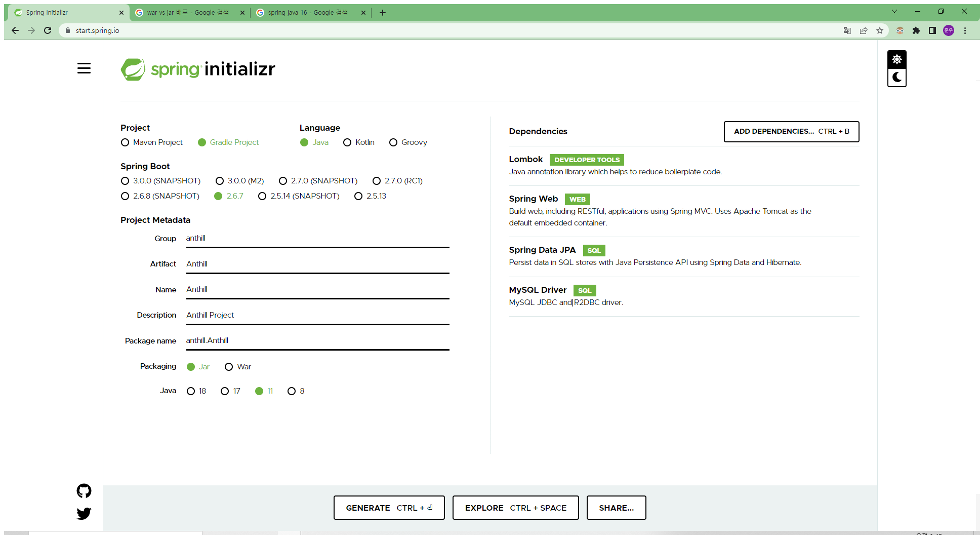The width and height of the screenshot is (980, 535).
Task: Click the SHARE... button
Action: [x=616, y=508]
